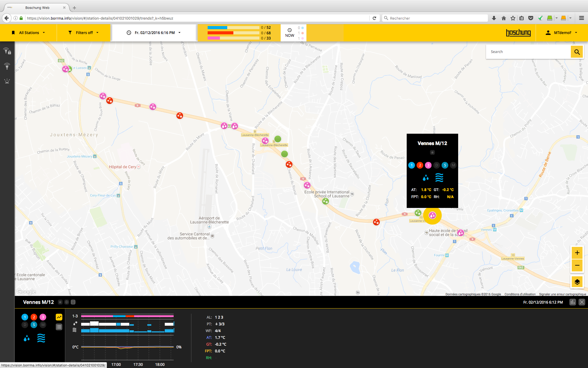Switch to trend chart view in station panel

[59, 317]
